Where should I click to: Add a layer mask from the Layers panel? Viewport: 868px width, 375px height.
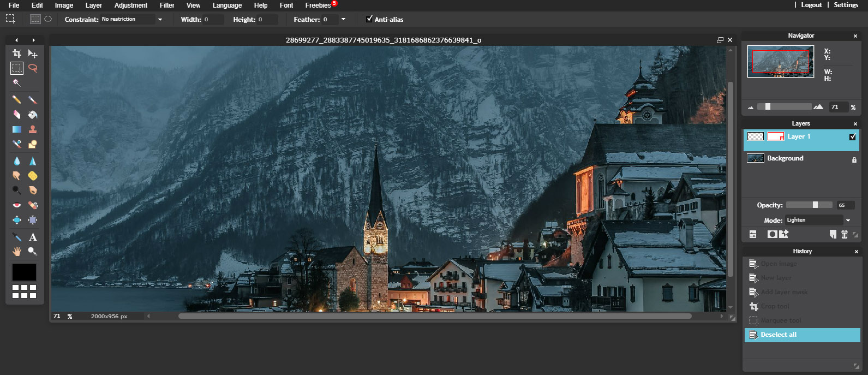tap(772, 234)
